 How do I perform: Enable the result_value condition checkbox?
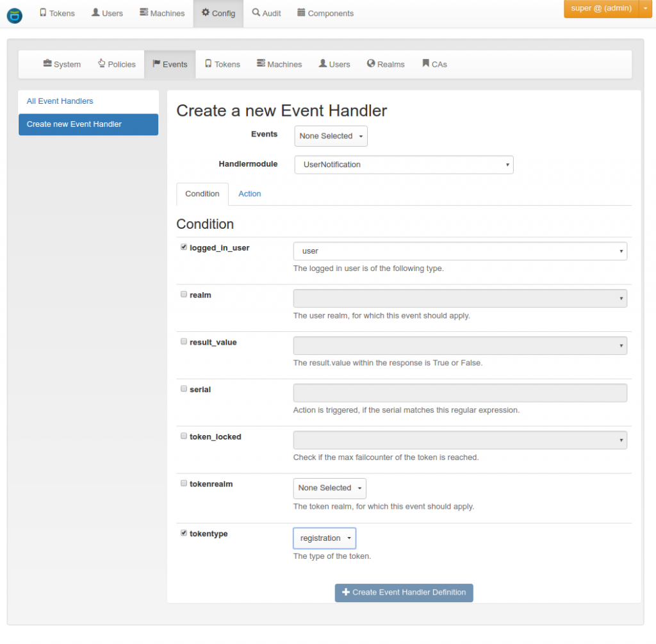184,342
